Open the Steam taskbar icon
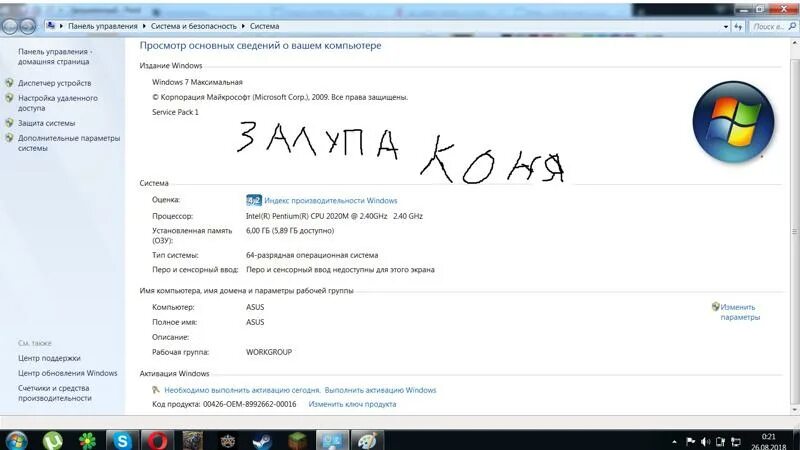Screen dimensions: 800x450 [262, 440]
